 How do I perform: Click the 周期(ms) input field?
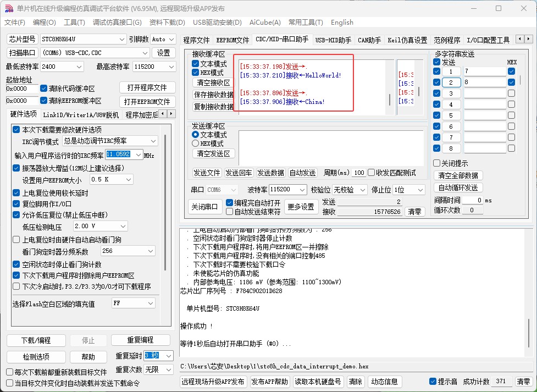pos(359,173)
